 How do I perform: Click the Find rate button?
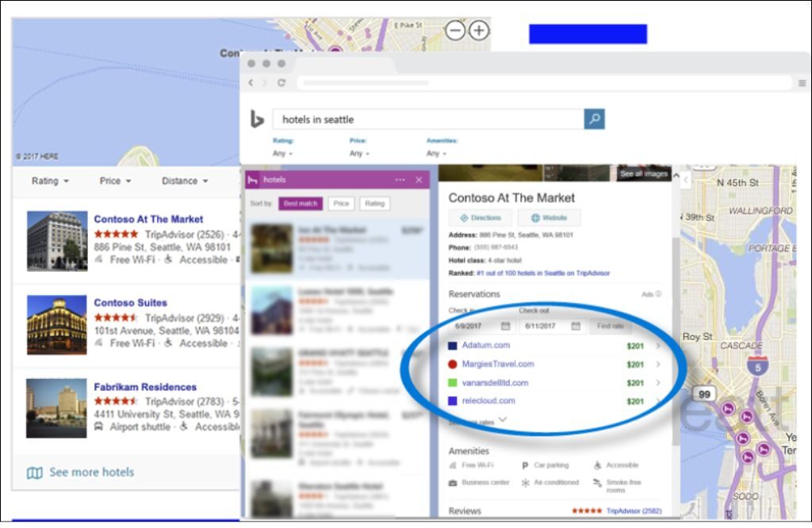(610, 326)
